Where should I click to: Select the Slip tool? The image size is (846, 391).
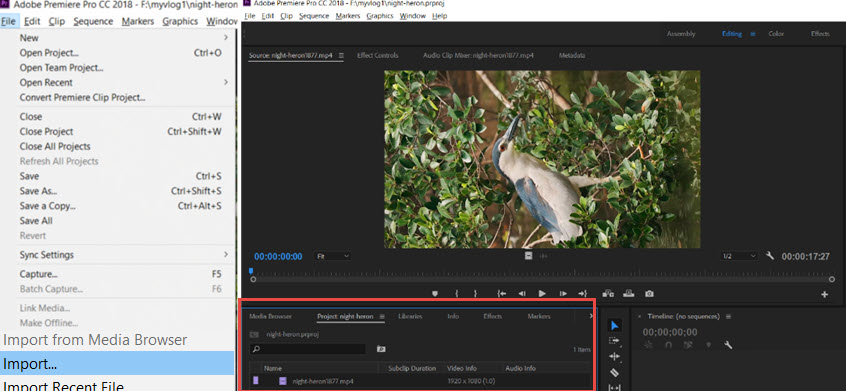(x=615, y=387)
